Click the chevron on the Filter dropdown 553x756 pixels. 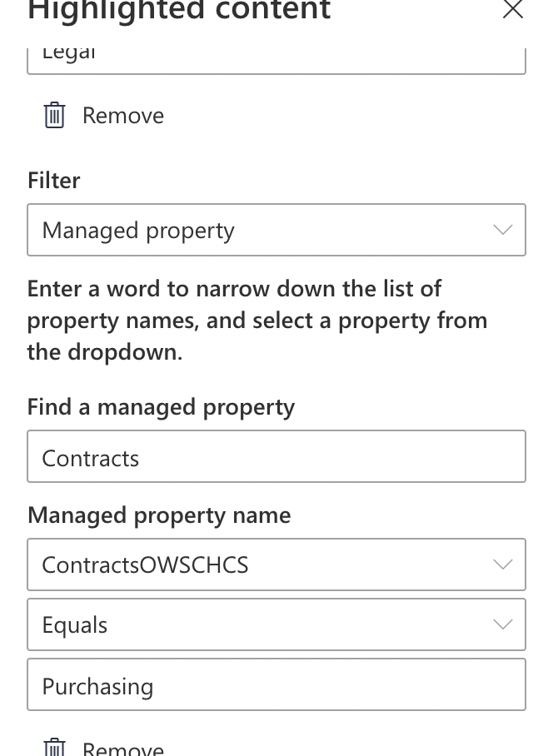click(x=503, y=230)
